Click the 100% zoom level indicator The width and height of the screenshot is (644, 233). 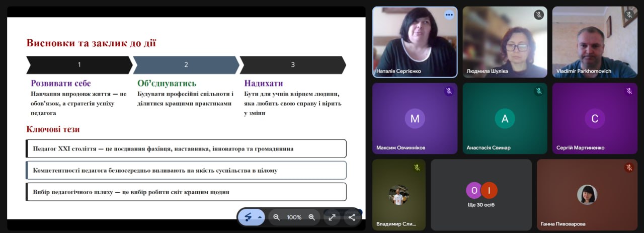[x=294, y=217]
